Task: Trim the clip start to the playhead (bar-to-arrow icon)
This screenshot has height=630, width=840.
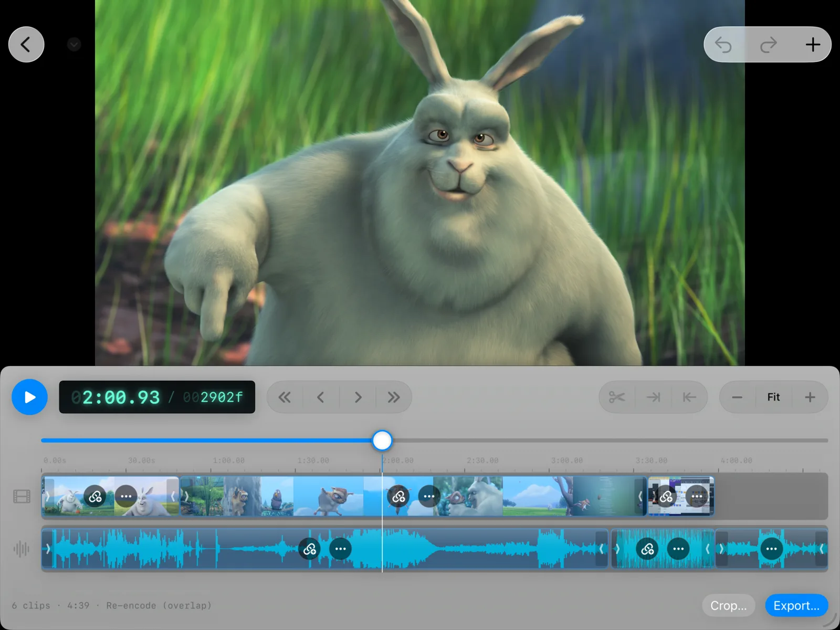Action: [689, 397]
